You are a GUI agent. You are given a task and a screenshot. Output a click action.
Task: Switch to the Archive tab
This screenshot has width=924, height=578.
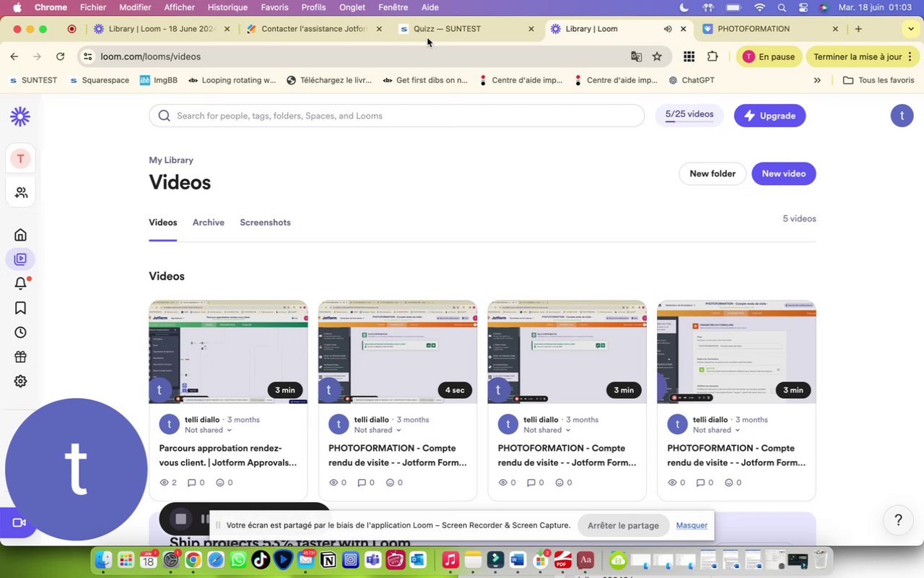click(x=209, y=223)
